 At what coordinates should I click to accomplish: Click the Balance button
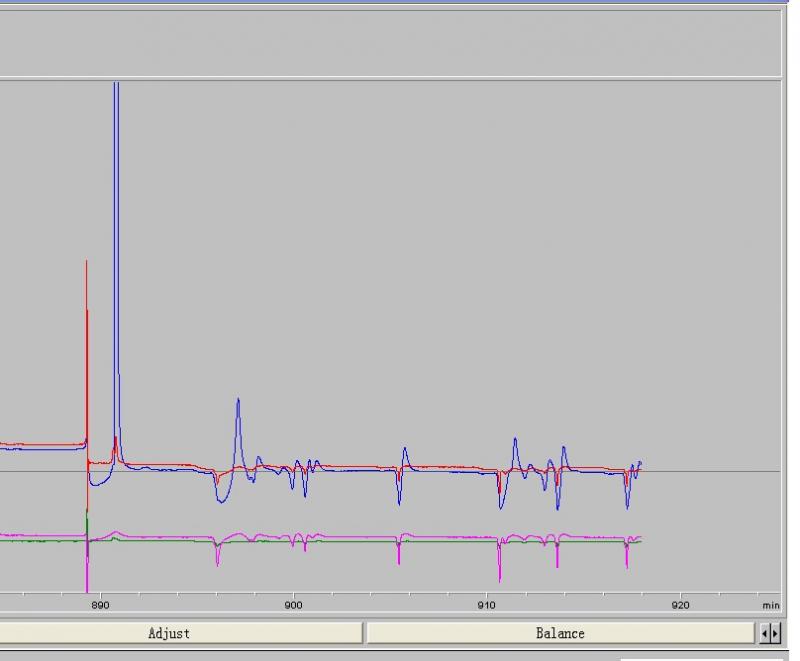click(x=560, y=633)
